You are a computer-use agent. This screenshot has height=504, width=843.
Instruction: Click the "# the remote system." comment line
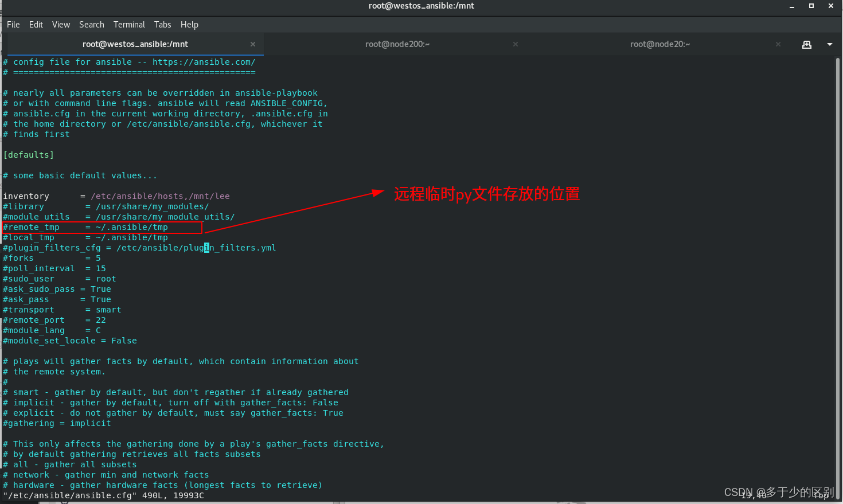[x=54, y=372]
